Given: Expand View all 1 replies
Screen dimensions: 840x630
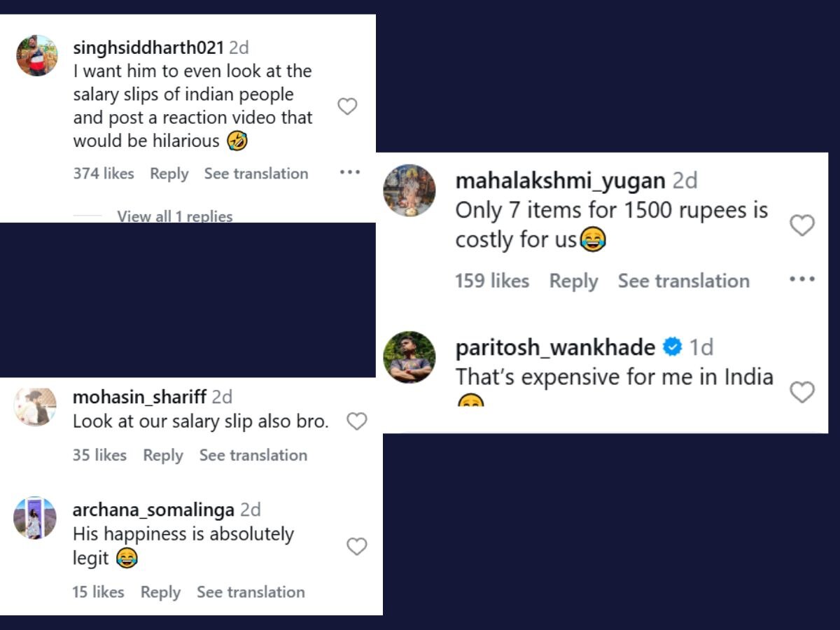Looking at the screenshot, I should 174,216.
